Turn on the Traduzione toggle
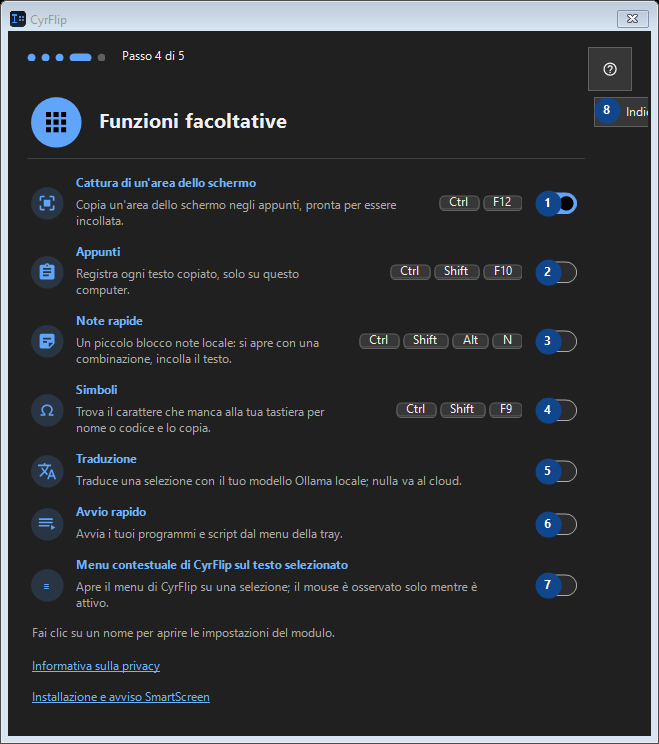This screenshot has height=744, width=659. tap(557, 471)
